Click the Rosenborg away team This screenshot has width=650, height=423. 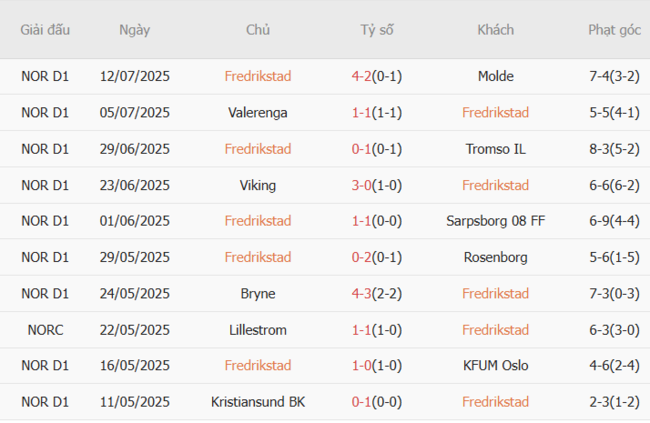[496, 257]
